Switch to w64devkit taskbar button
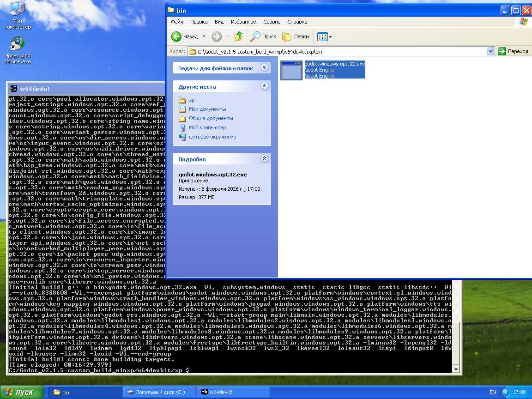The width and height of the screenshot is (532, 399). pyautogui.click(x=233, y=392)
